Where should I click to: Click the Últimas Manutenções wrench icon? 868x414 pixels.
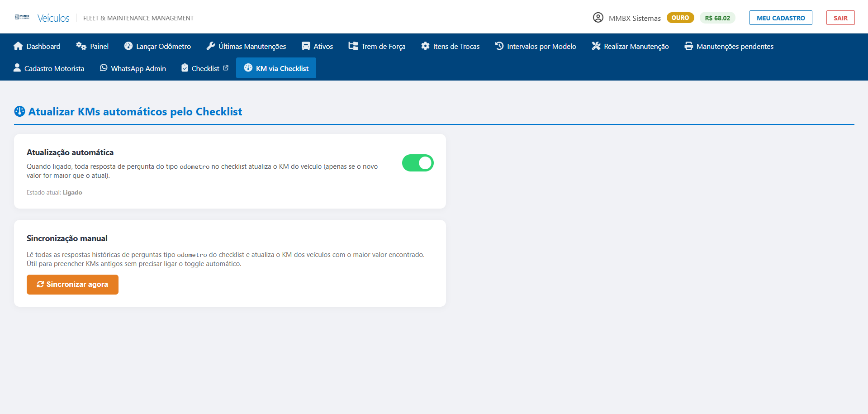point(211,46)
